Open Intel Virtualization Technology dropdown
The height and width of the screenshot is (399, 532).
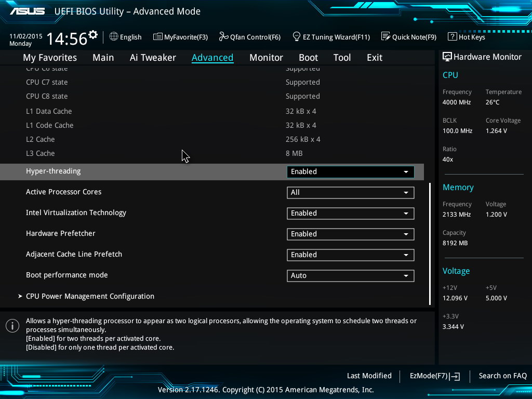click(x=350, y=214)
